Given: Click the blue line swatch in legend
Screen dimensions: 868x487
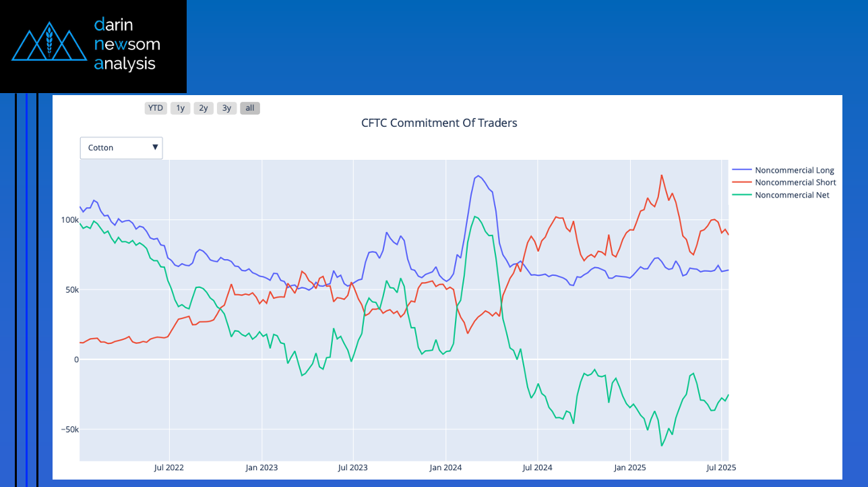Looking at the screenshot, I should pyautogui.click(x=741, y=171).
